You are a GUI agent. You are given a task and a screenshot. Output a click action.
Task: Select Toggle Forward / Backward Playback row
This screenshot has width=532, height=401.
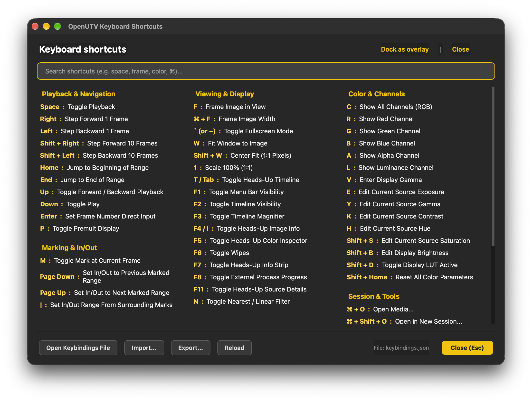click(x=102, y=192)
